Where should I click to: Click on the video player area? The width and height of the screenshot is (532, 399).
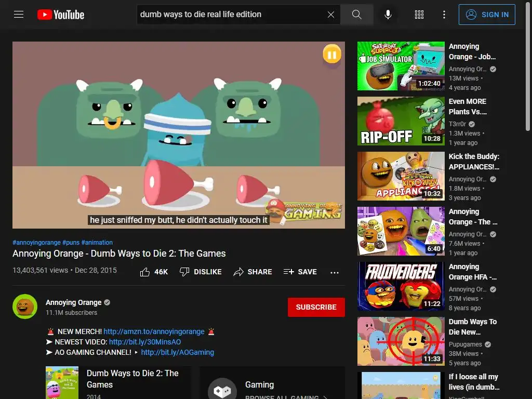179,135
